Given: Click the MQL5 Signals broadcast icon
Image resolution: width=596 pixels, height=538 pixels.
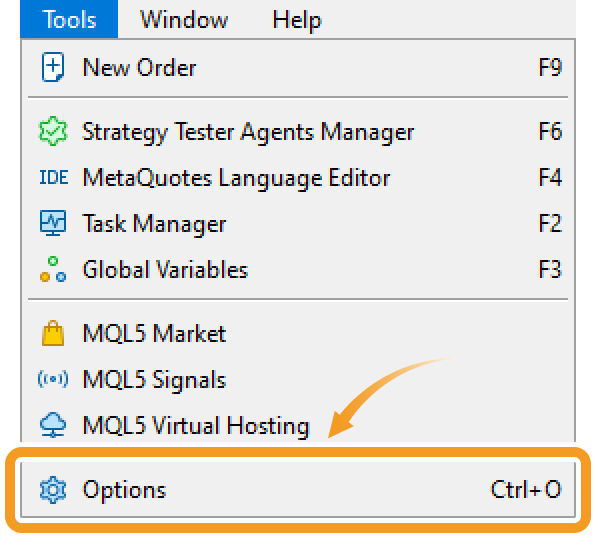Looking at the screenshot, I should coord(53,379).
